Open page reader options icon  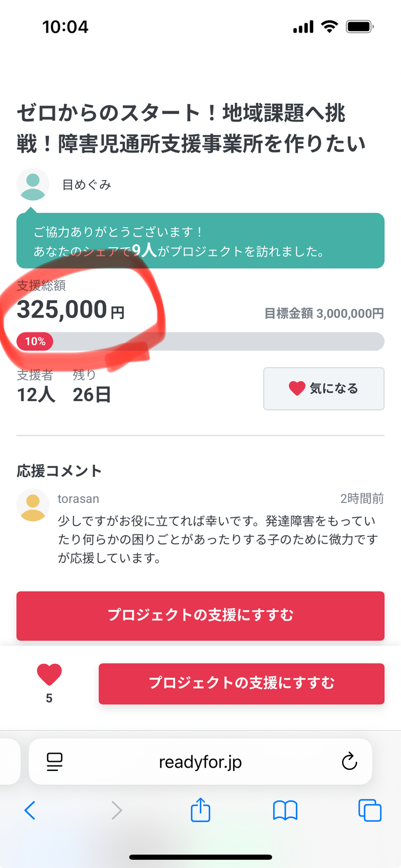[x=54, y=762]
